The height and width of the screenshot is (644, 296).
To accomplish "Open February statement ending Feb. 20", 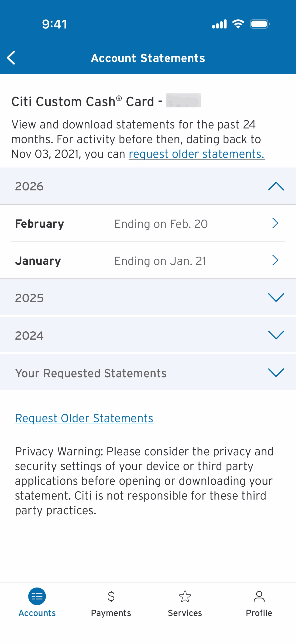I will click(148, 223).
